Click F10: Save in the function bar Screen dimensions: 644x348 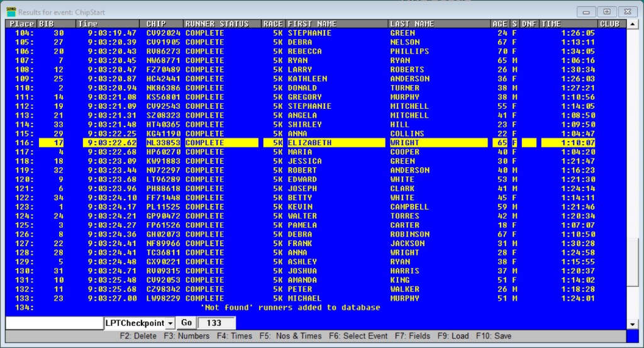coord(494,336)
